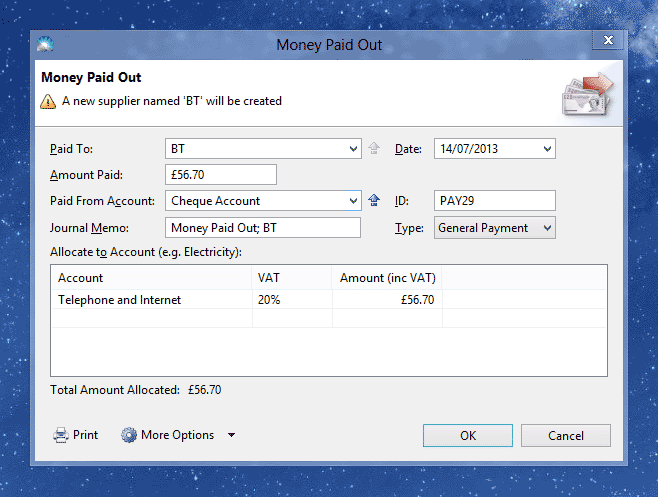Click the 20% VAT cell
Image resolution: width=658 pixels, height=497 pixels.
pos(292,300)
